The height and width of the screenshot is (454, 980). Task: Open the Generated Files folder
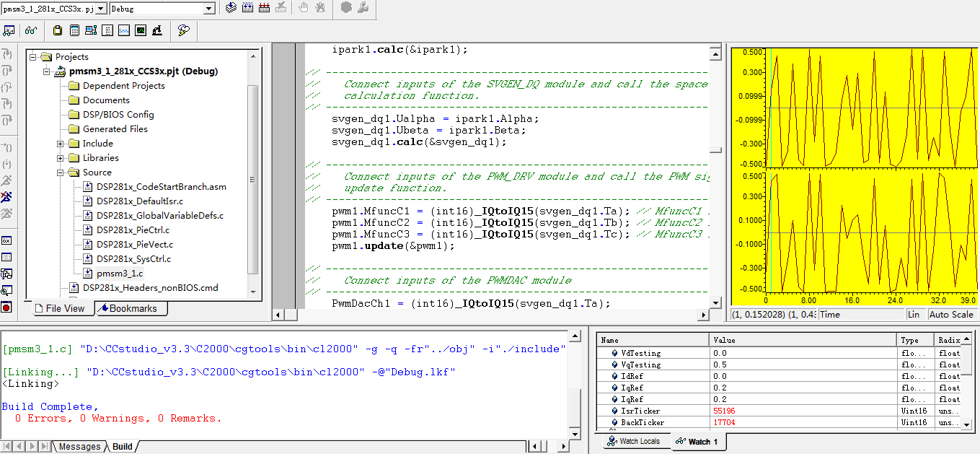coord(115,128)
